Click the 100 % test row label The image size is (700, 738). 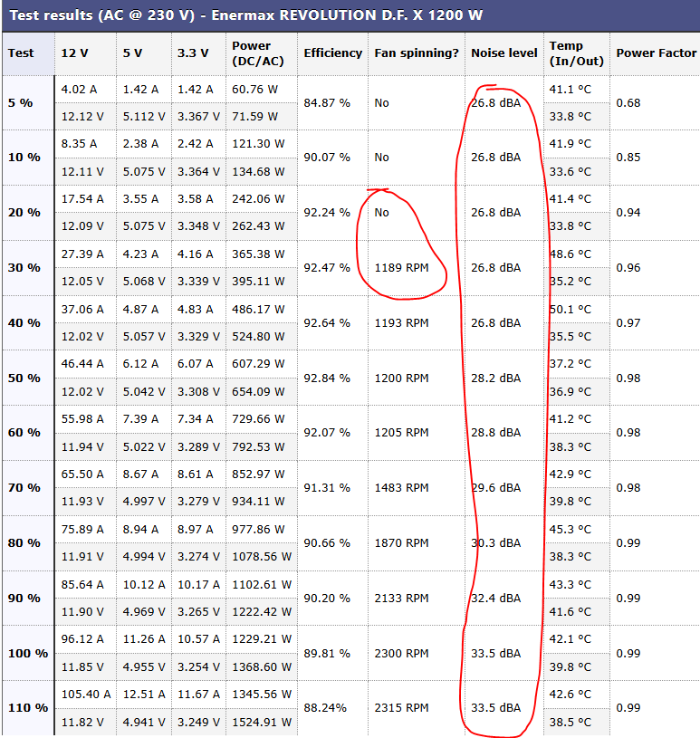[x=28, y=653]
